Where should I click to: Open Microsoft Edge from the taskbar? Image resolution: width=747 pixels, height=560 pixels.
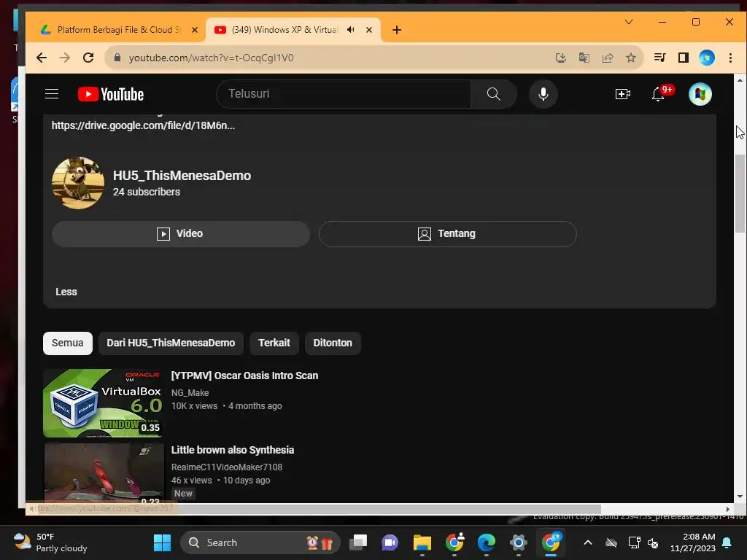point(487,542)
